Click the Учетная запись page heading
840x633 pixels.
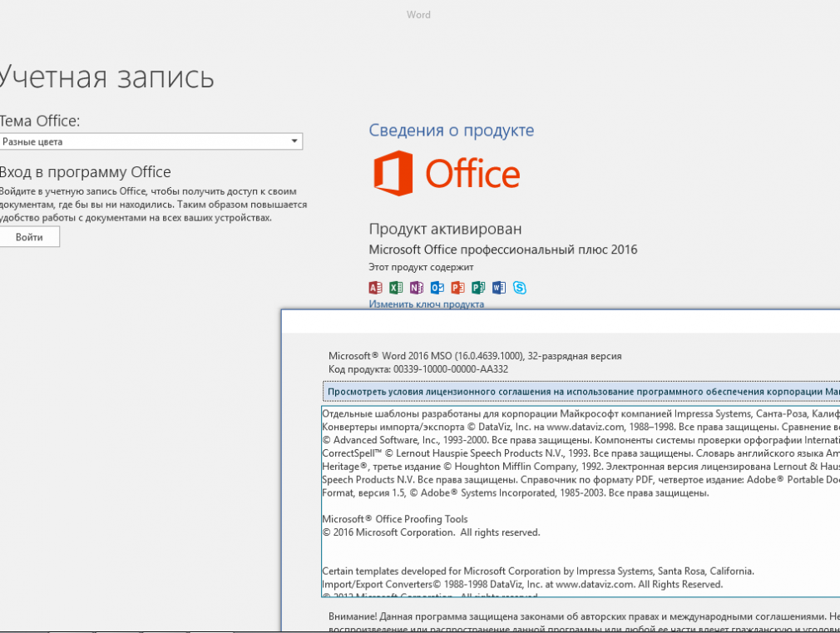point(106,77)
